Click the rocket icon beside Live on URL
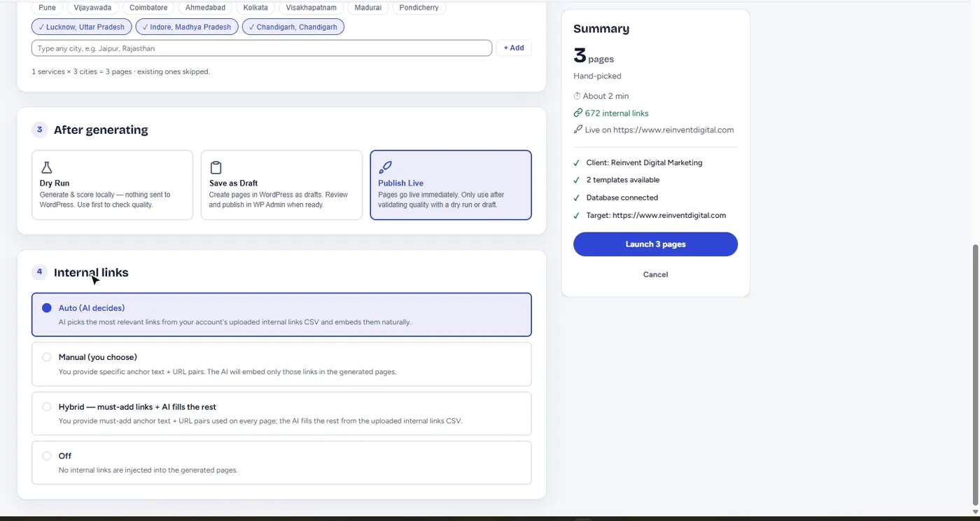The image size is (980, 521). click(578, 130)
